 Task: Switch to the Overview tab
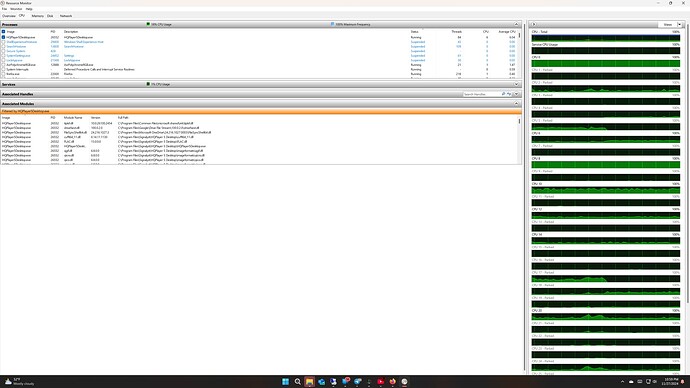(x=8, y=16)
